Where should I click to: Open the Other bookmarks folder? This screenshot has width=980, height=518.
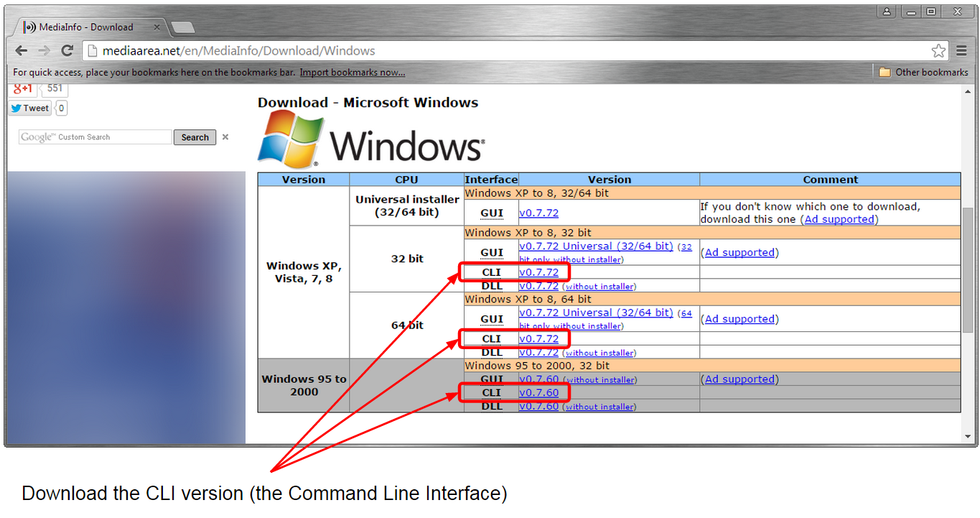coord(923,72)
